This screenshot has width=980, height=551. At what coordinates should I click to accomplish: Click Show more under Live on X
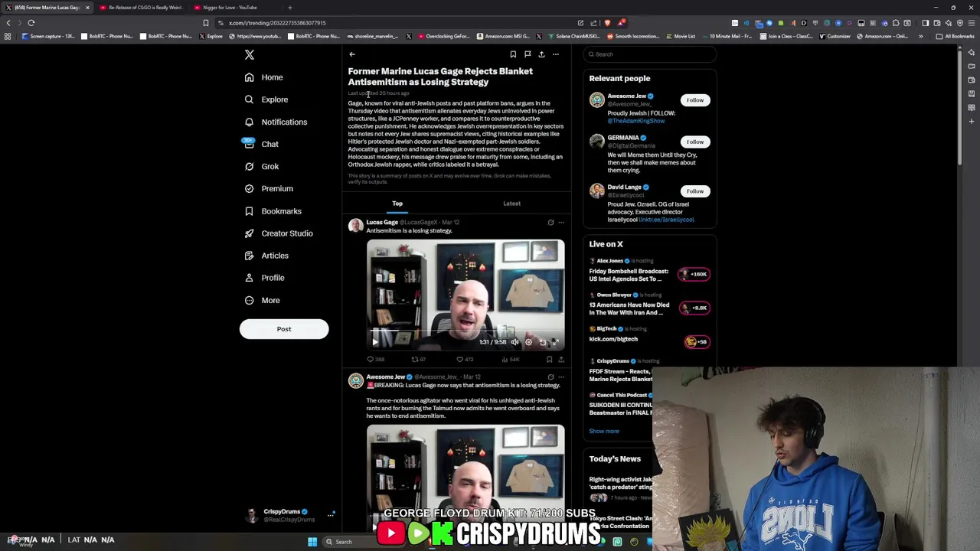[604, 432]
